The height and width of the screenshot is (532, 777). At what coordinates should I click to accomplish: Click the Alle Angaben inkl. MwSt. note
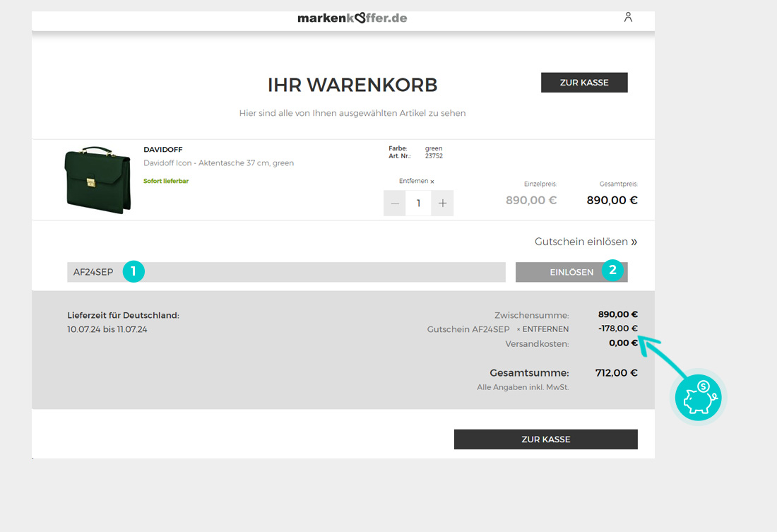(523, 387)
